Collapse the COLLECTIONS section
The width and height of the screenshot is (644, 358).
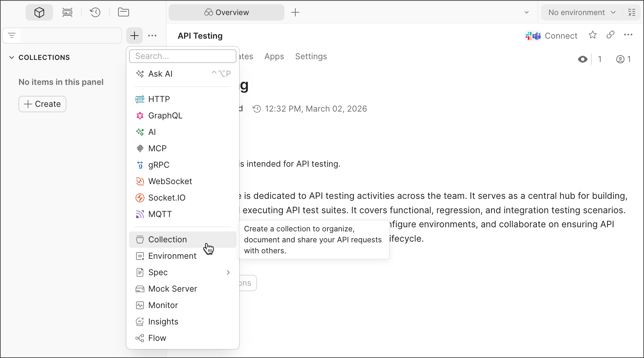(12, 57)
